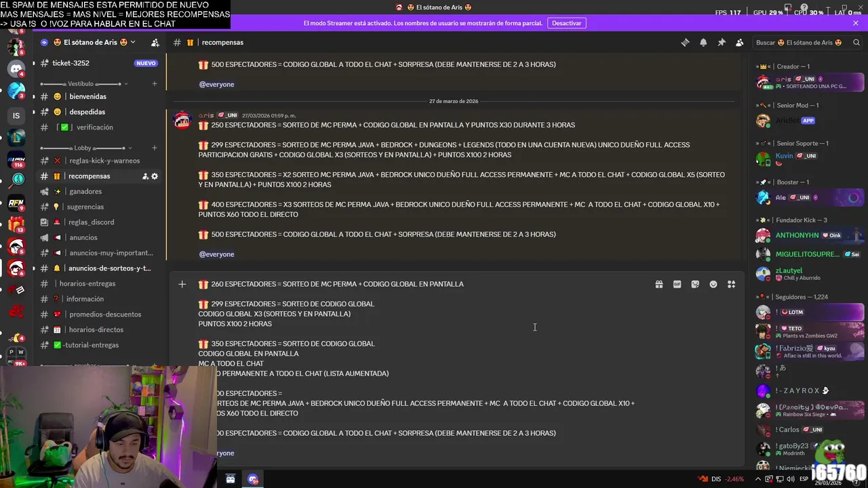
Task: Open the GIF picker in message box
Action: (677, 284)
